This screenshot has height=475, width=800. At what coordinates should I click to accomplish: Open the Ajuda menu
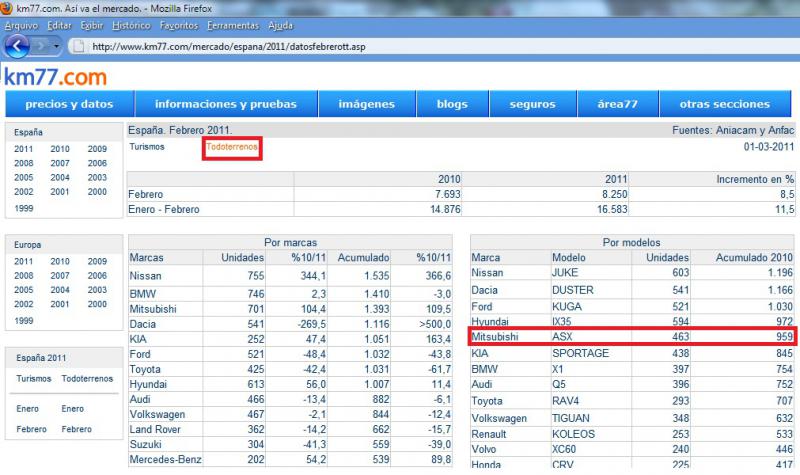tap(281, 26)
